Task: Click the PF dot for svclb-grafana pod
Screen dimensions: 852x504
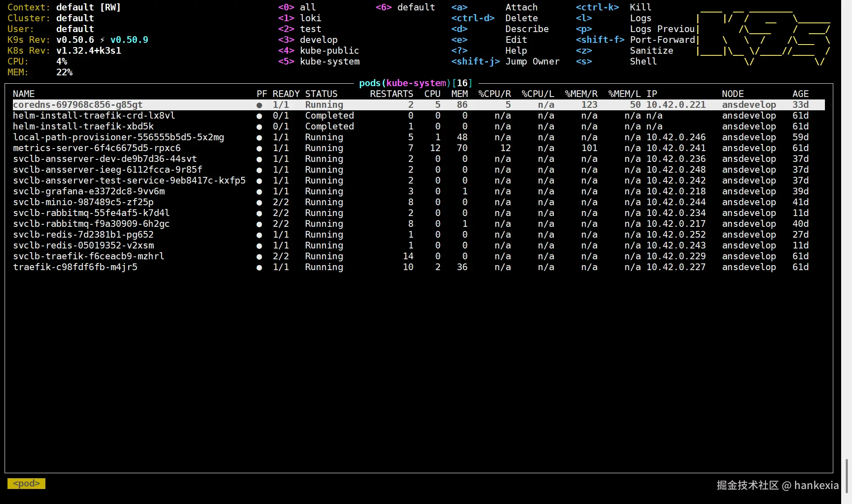Action: pos(259,192)
